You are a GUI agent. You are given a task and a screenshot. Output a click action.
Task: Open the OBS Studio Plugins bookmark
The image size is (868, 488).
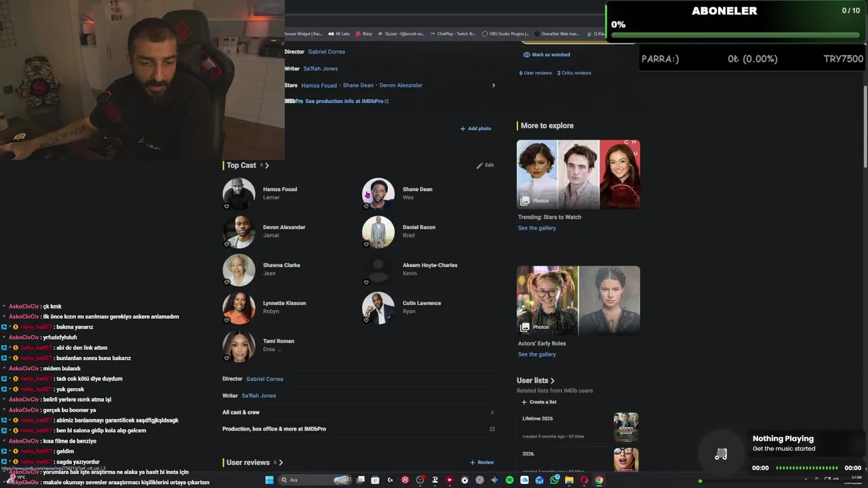[x=505, y=33]
